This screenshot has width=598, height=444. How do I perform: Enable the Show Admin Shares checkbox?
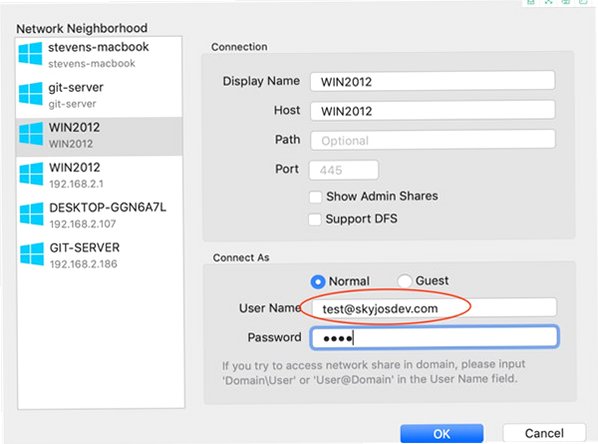click(315, 197)
